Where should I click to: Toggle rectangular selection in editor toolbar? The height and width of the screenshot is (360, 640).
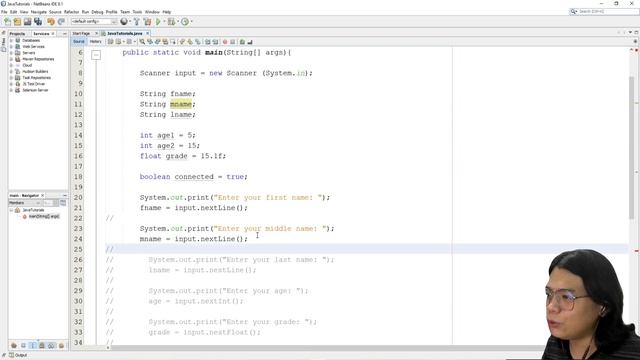173,42
